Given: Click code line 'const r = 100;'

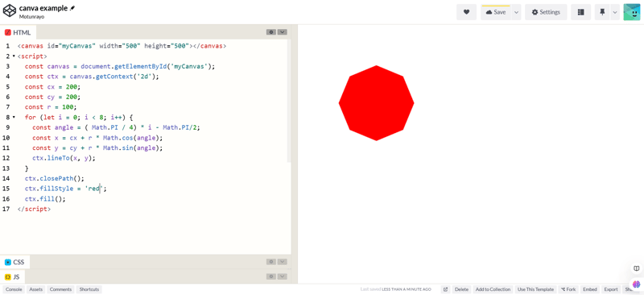Looking at the screenshot, I should pos(51,107).
